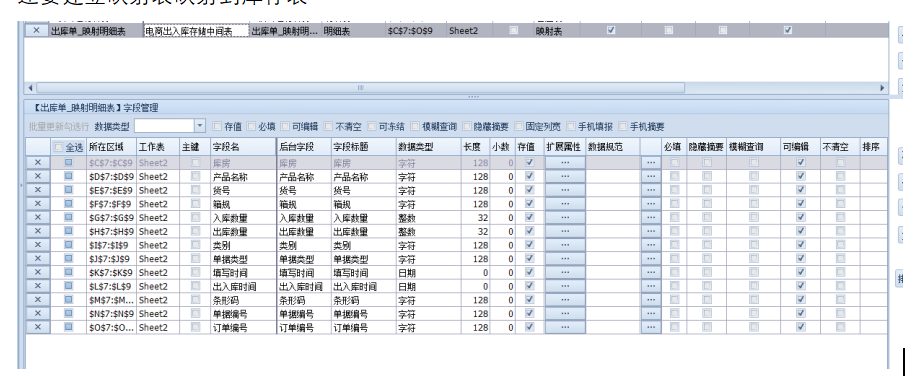The image size is (914, 376).
Task: Tick 主键 checkbox for 单据编号 row
Action: pyautogui.click(x=195, y=313)
